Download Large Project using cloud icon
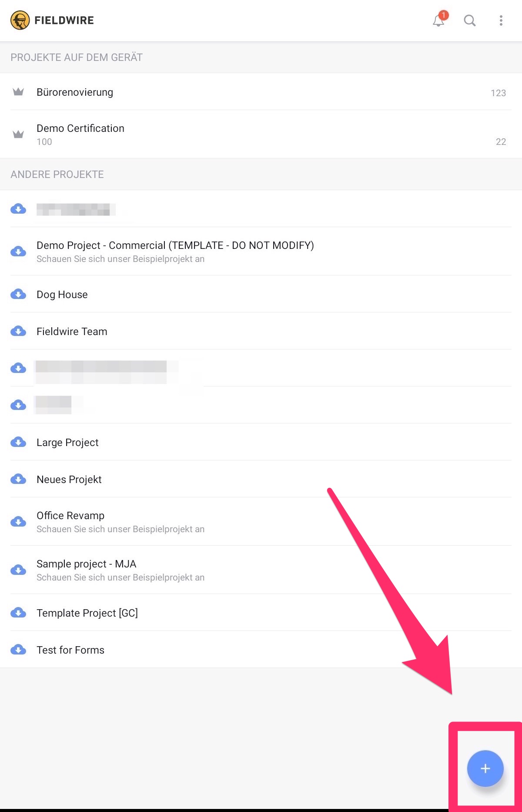This screenshot has width=522, height=812. pyautogui.click(x=18, y=442)
